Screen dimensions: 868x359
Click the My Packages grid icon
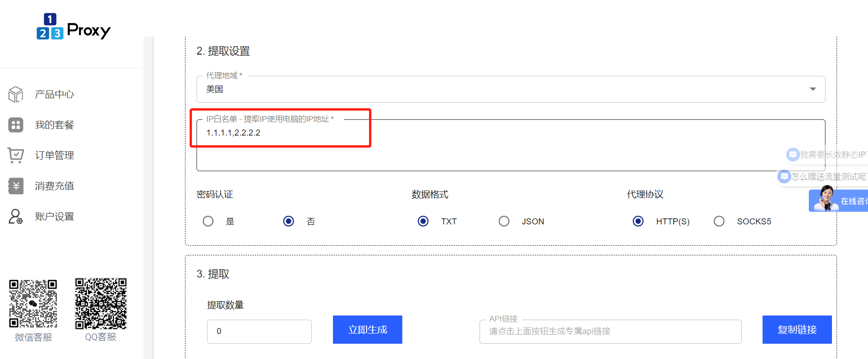(16, 125)
